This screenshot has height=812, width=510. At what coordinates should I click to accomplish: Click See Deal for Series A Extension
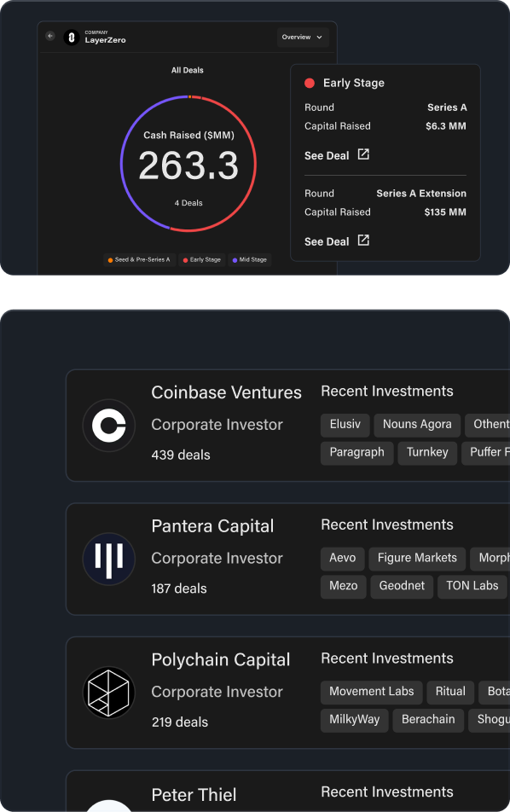click(x=327, y=241)
